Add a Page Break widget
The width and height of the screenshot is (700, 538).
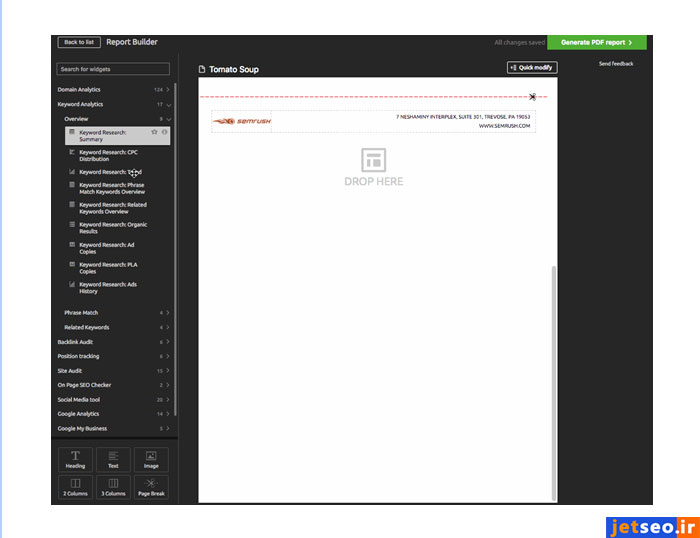tap(151, 487)
